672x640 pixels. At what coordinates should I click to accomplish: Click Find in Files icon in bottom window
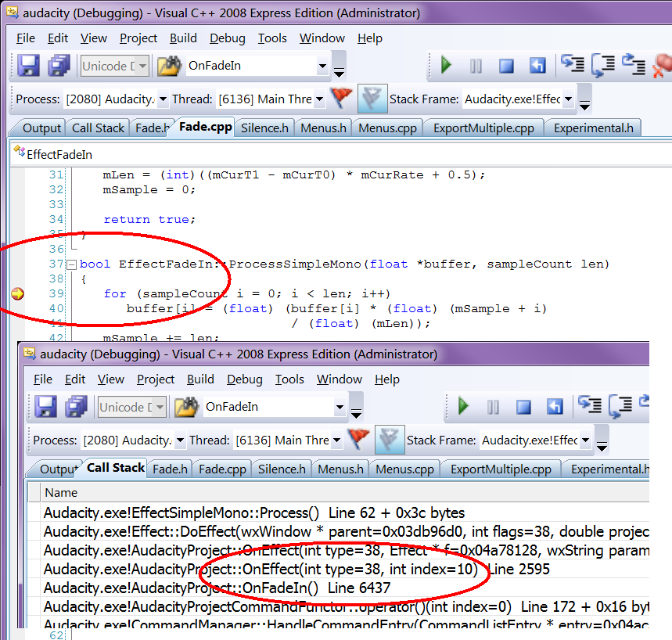186,407
